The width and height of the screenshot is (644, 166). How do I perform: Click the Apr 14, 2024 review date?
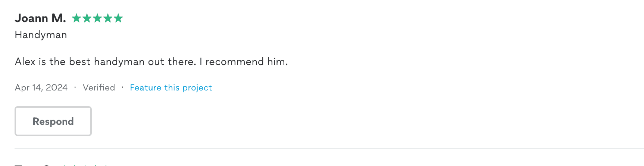[41, 87]
